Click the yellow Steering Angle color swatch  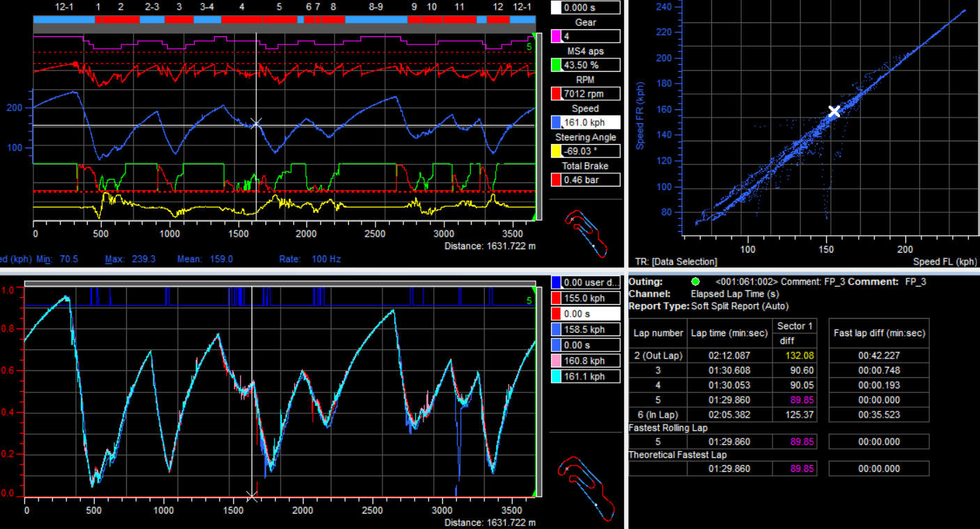pos(556,151)
